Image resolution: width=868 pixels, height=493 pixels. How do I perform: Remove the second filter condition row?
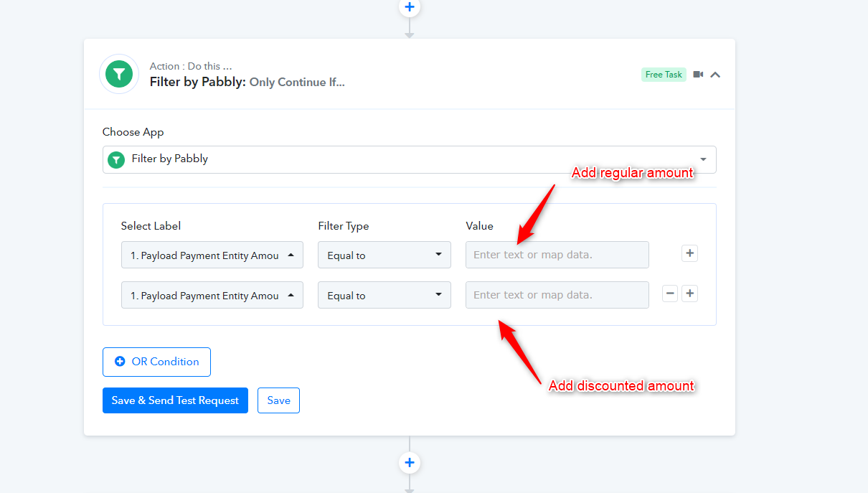pyautogui.click(x=670, y=294)
